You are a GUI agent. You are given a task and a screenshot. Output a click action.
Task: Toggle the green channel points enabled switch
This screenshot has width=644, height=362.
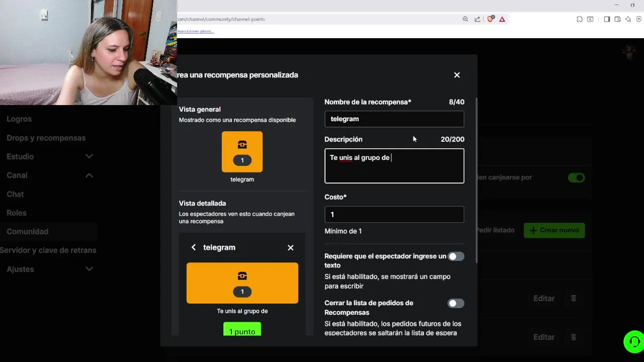577,177
